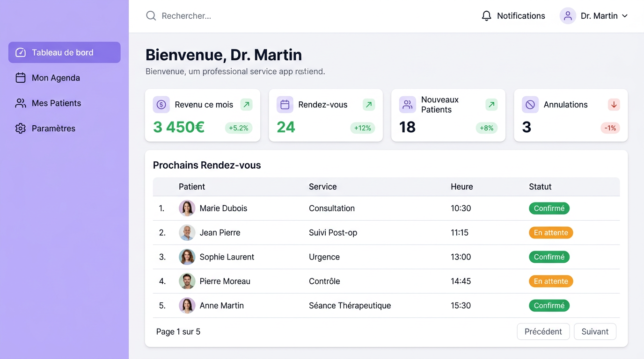Click Jean Pierre's avatar photo
Screen dimensions: 644x359
tap(187, 233)
